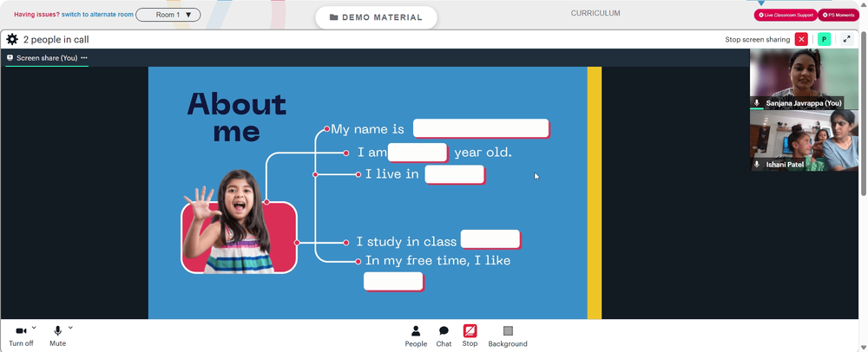
Task: Click the 'Stop screen sharing' label
Action: click(757, 39)
